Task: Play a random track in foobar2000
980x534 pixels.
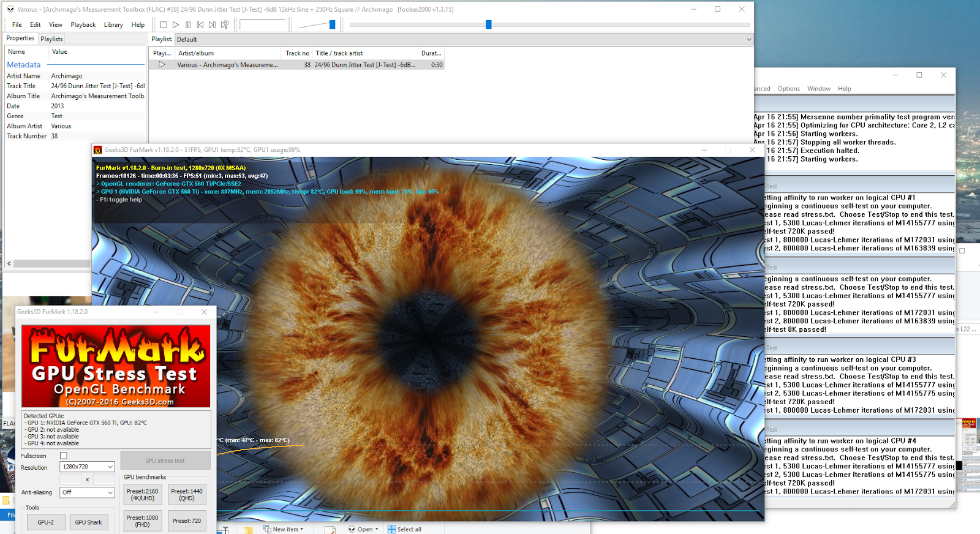Action: tap(225, 25)
